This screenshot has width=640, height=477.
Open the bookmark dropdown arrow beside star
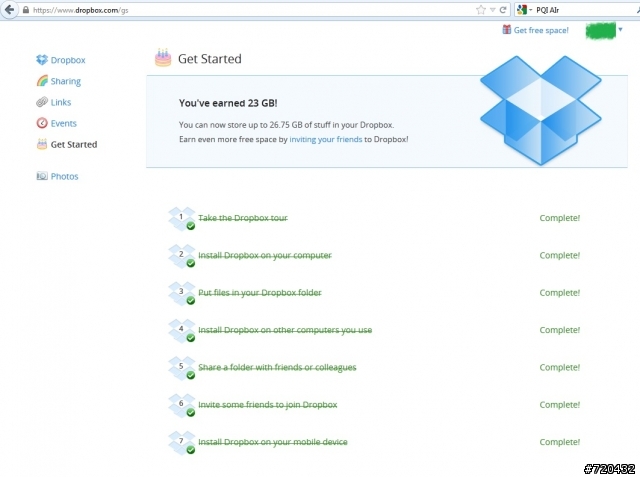click(492, 10)
